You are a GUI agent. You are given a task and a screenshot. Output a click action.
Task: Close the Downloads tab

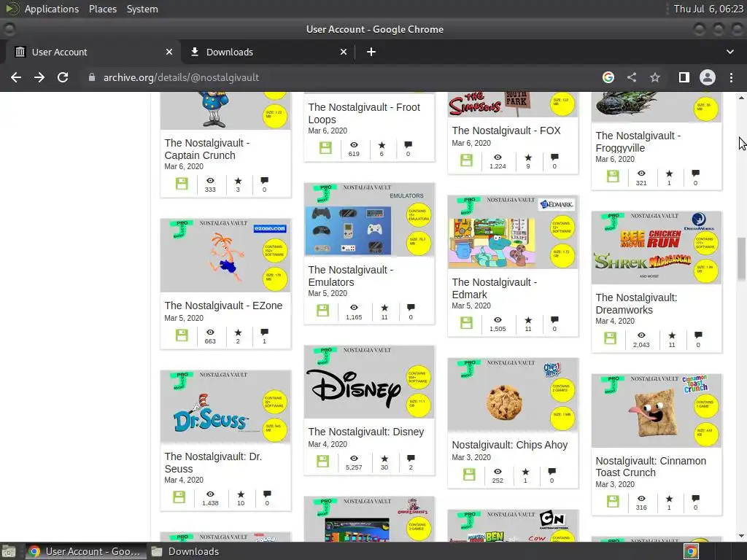[x=344, y=52]
